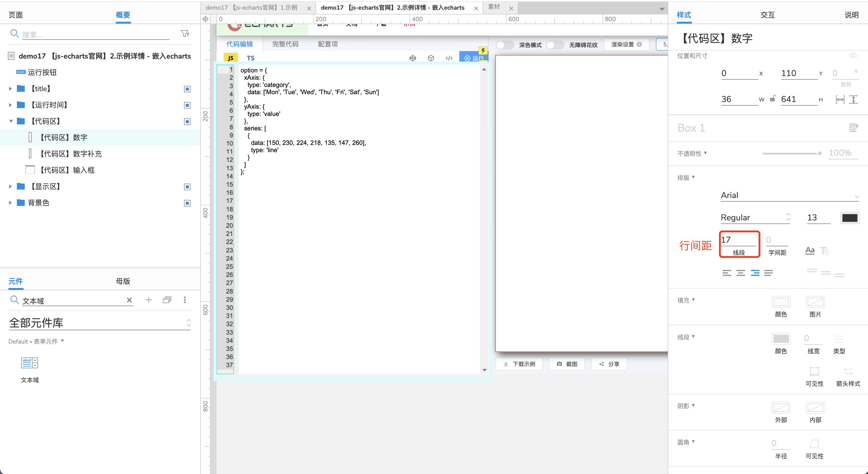
Task: Click the 3D cube icon in editor toolbar
Action: [x=431, y=58]
